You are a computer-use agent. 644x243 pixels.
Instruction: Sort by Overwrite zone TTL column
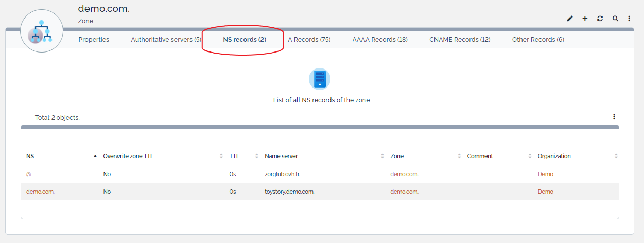(x=128, y=156)
